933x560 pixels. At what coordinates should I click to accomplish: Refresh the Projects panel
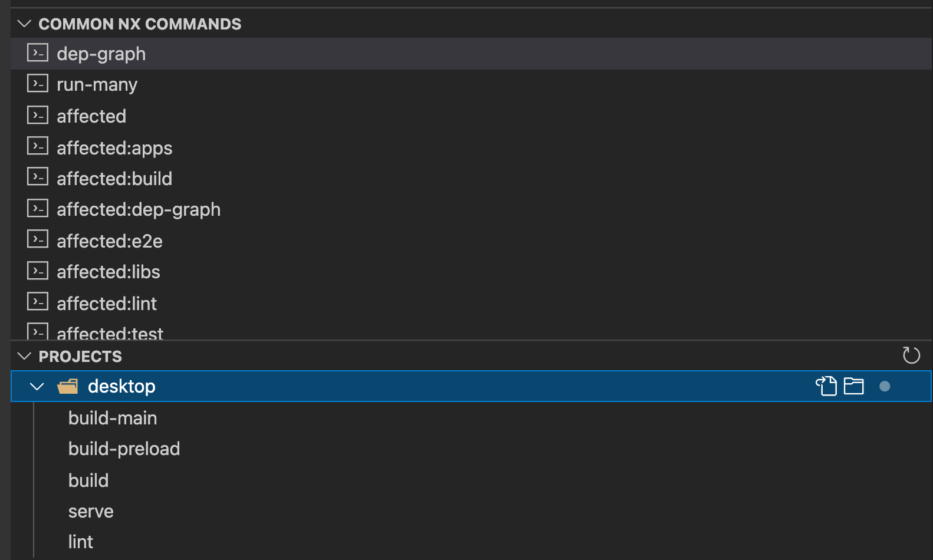click(x=911, y=355)
